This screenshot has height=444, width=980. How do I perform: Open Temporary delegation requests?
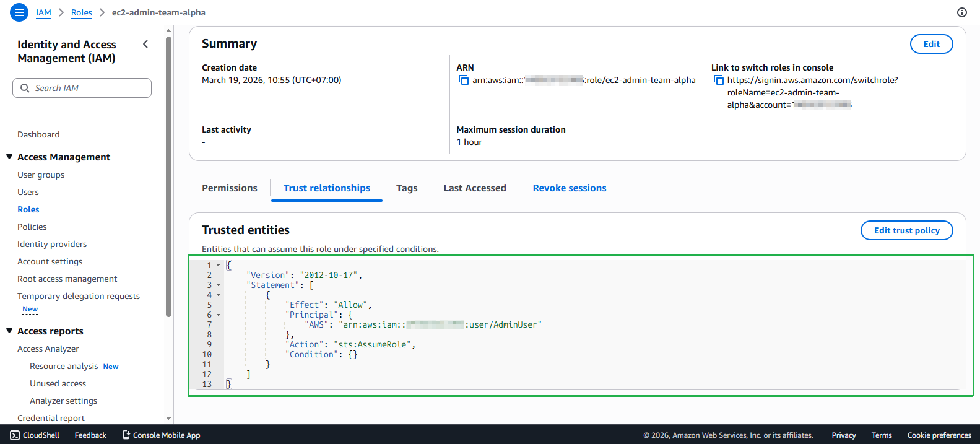pyautogui.click(x=79, y=296)
